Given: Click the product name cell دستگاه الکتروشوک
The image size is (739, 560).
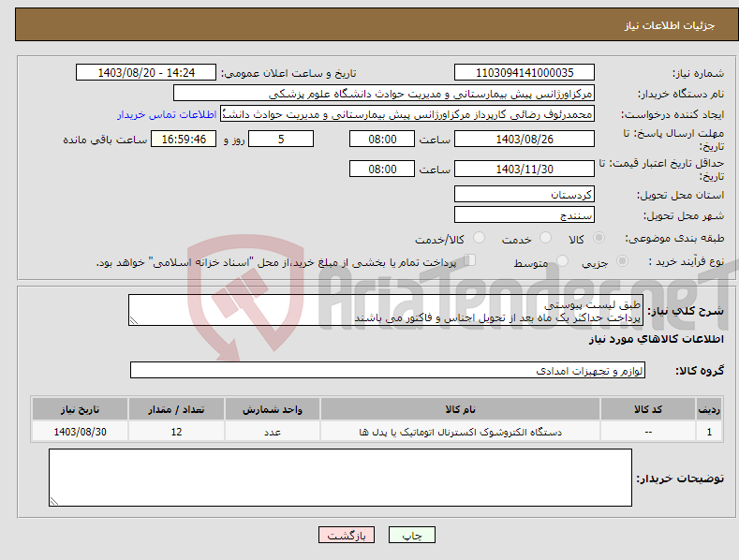Looking at the screenshot, I should click(460, 432).
